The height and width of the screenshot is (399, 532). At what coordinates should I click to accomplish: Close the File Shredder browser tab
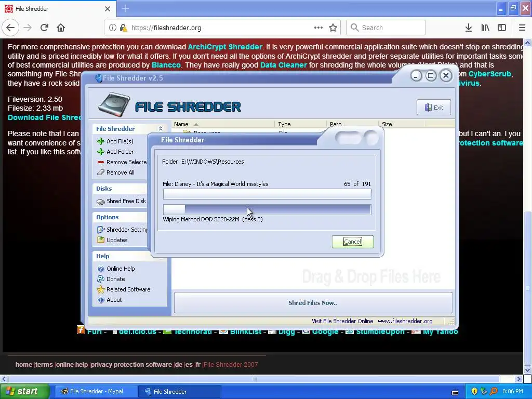[x=108, y=9]
